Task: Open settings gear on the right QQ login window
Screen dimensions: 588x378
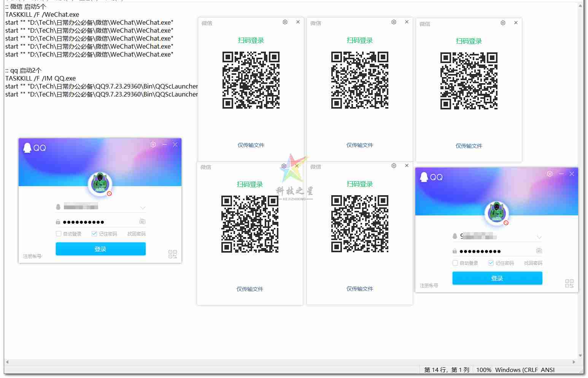Action: click(549, 174)
